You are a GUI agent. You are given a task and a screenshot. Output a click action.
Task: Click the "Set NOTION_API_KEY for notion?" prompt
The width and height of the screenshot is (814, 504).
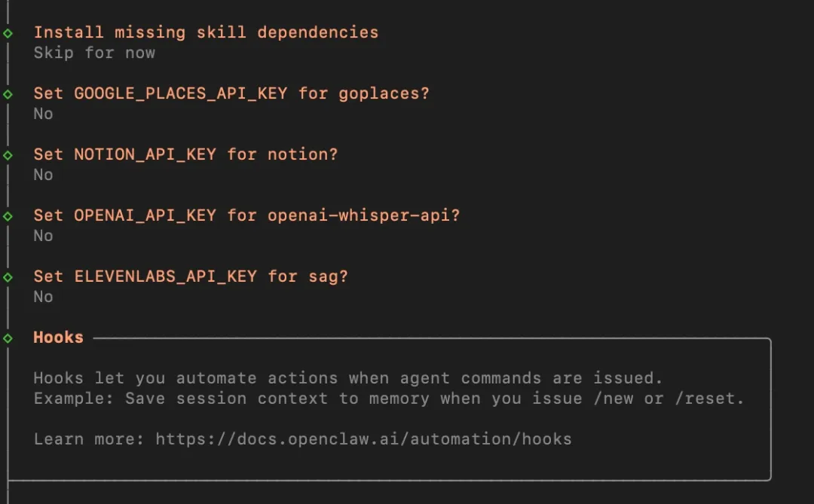[x=185, y=154]
